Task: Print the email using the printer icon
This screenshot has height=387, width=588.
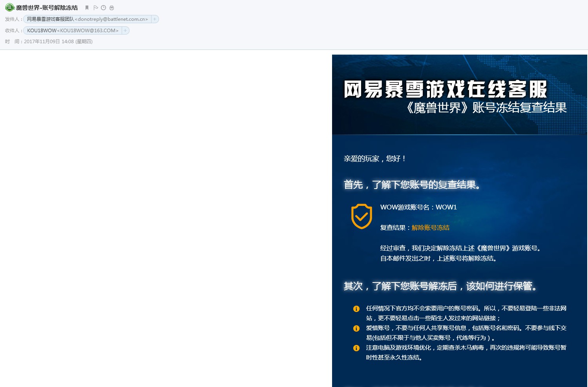Action: (x=112, y=8)
